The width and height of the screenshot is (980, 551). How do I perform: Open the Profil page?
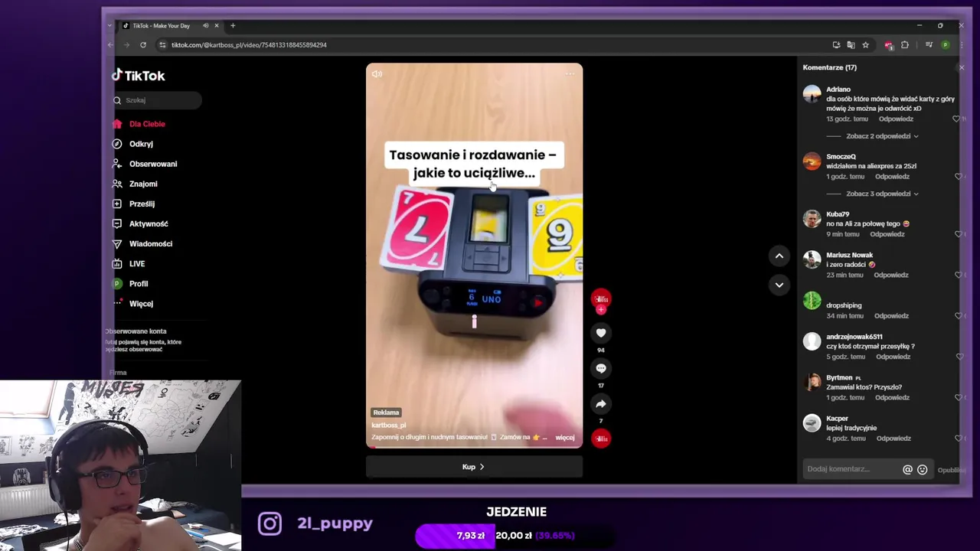click(x=139, y=283)
